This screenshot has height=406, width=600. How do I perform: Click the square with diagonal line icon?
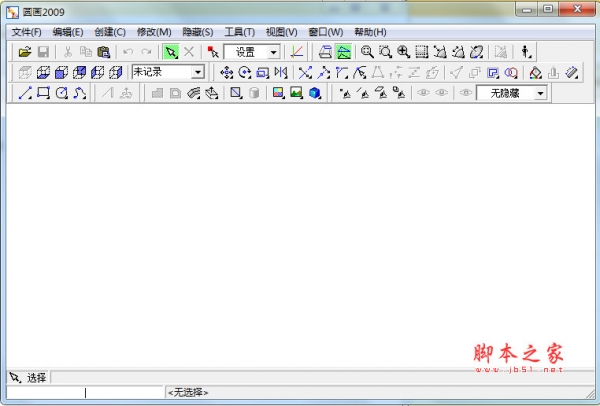click(236, 93)
